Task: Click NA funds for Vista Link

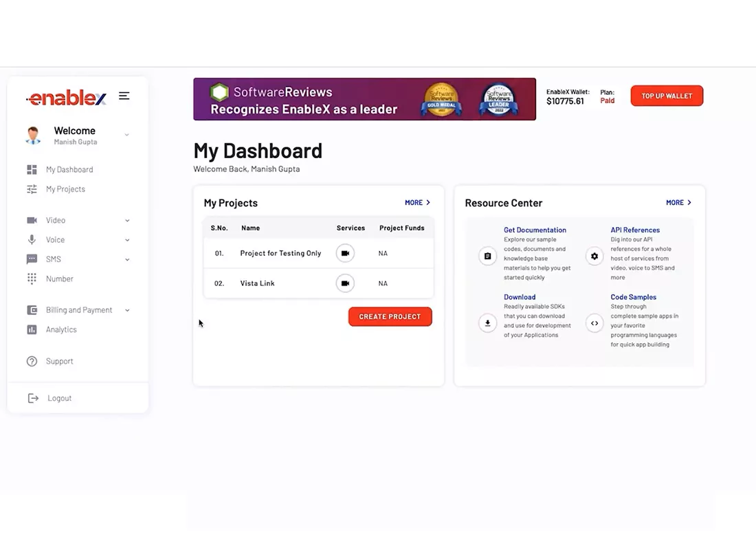Action: click(x=383, y=283)
